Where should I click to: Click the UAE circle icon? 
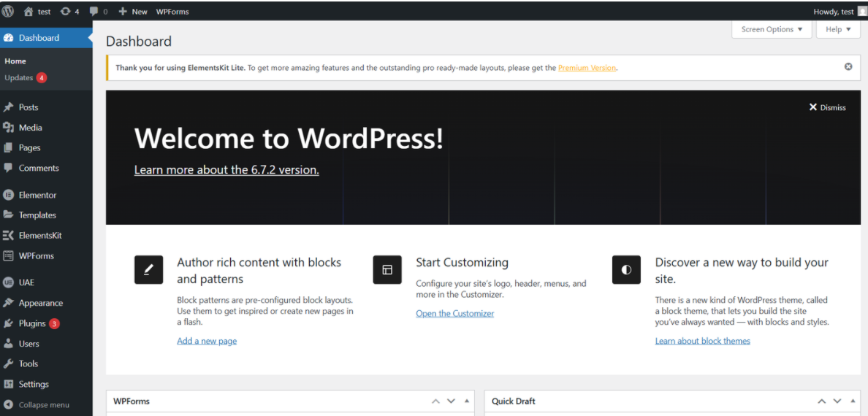point(8,282)
